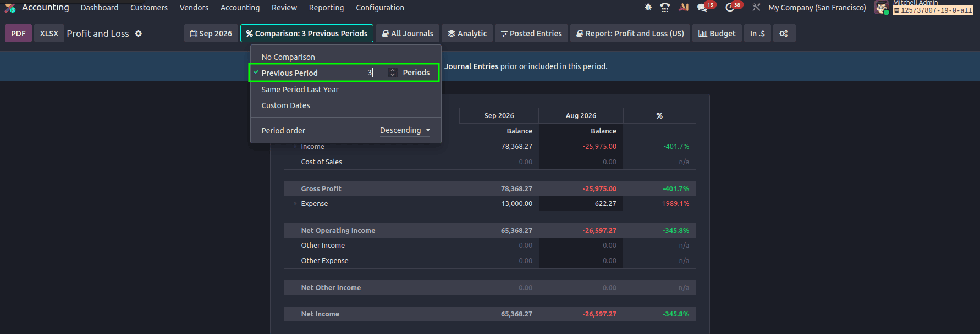980x334 pixels.
Task: Follow the Journal Entries link in banner
Action: tap(471, 66)
